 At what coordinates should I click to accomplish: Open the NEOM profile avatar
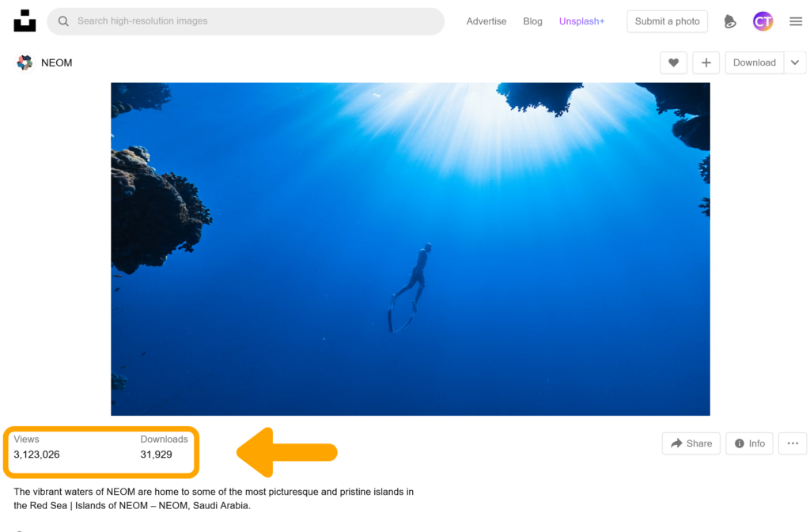coord(25,62)
